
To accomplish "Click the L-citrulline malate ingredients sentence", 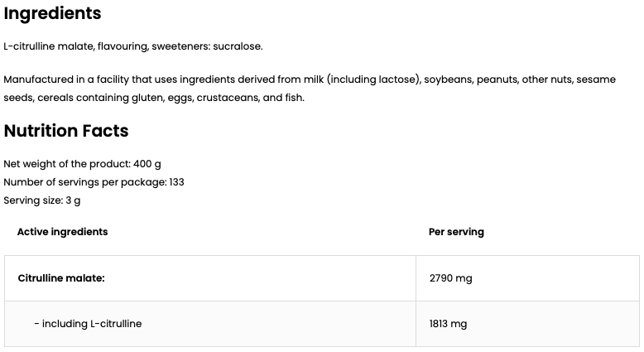I will coord(132,46).
